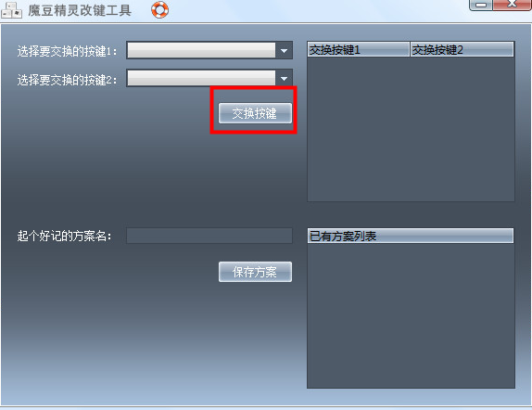Select the 交换按键2 column header
This screenshot has height=410, width=532.
[x=462, y=49]
